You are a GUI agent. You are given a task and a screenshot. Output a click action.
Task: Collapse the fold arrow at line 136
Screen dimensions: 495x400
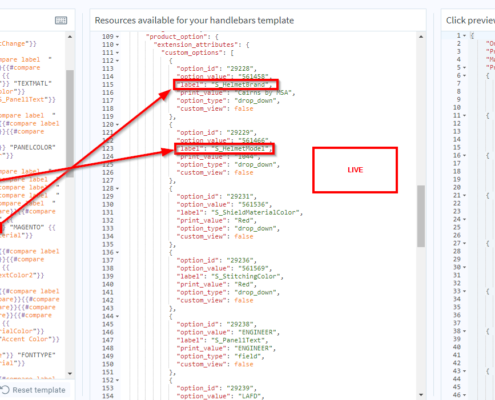click(x=117, y=253)
